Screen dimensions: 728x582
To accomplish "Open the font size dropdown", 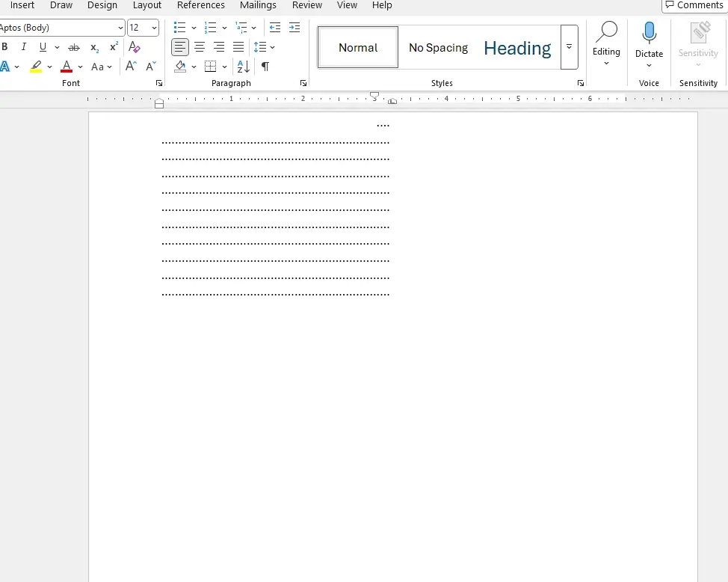I will click(x=155, y=28).
